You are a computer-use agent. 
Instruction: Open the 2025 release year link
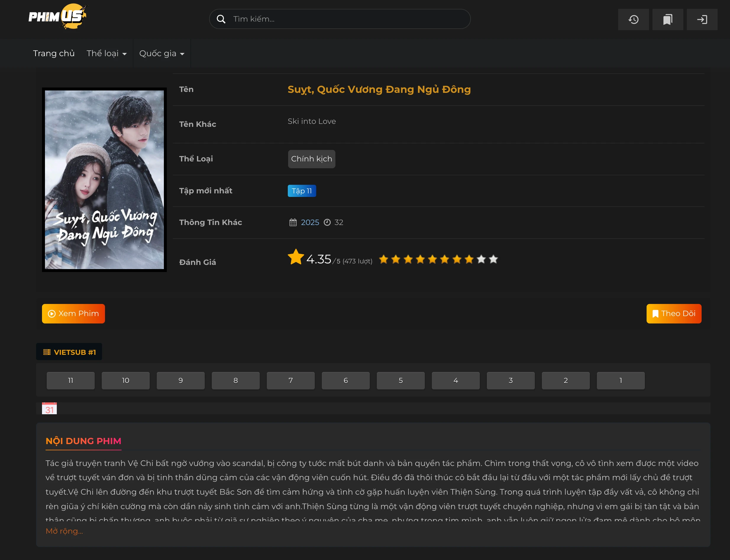[x=310, y=222]
